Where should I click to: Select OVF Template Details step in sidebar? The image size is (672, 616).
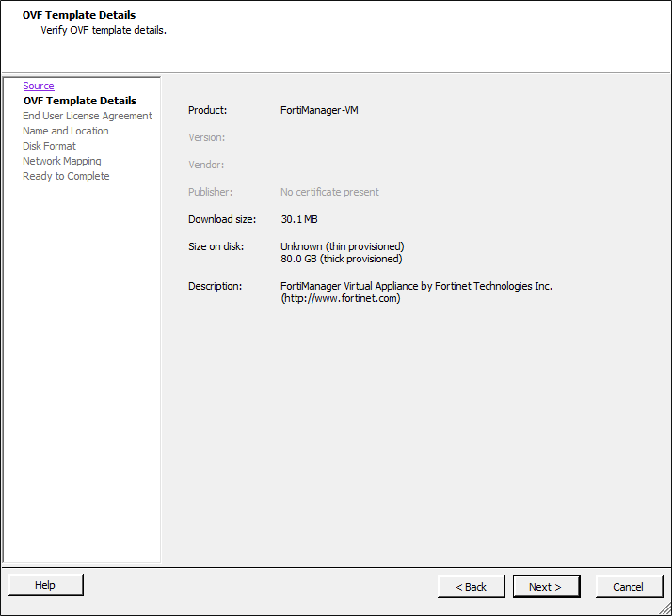pos(80,101)
